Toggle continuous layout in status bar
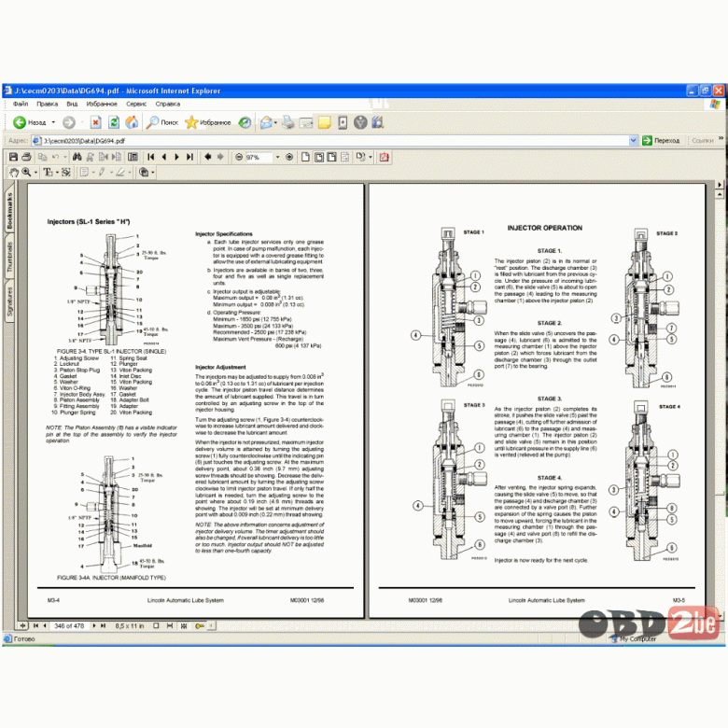Image resolution: width=728 pixels, height=728 pixels. coord(170,626)
